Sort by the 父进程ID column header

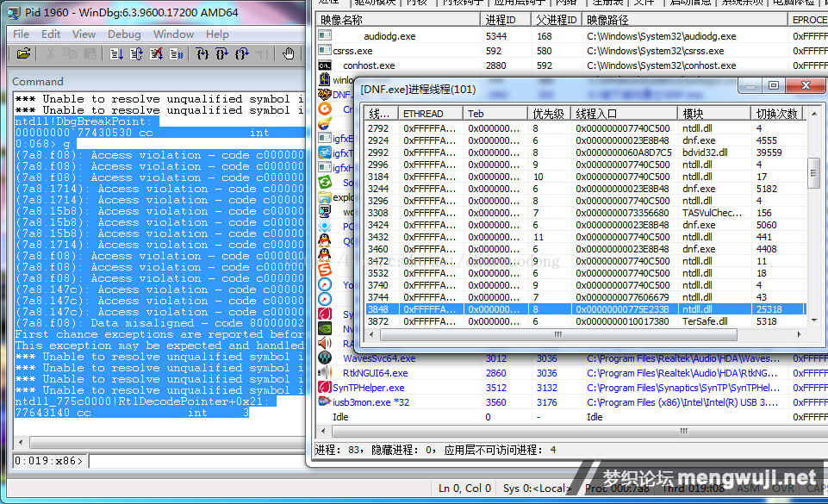point(556,20)
